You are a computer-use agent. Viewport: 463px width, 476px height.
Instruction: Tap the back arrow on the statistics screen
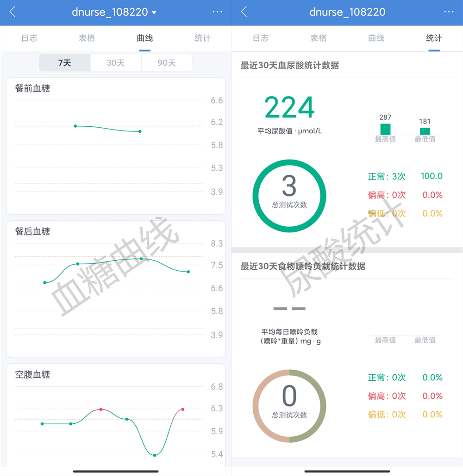[243, 12]
